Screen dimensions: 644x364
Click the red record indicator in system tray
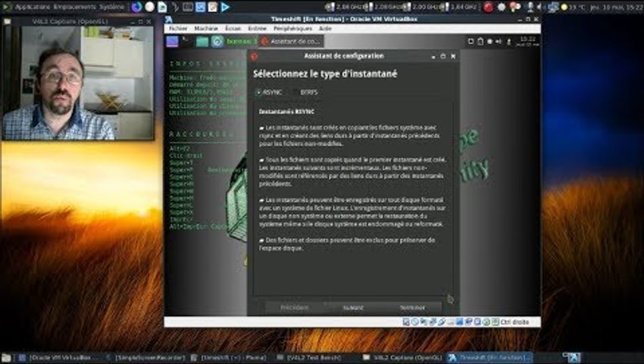pos(488,7)
